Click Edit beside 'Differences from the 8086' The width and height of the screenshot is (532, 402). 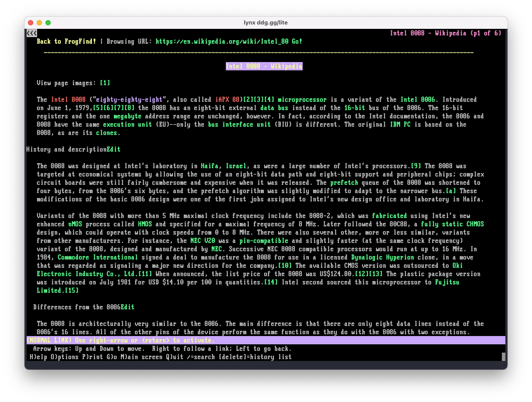point(128,307)
